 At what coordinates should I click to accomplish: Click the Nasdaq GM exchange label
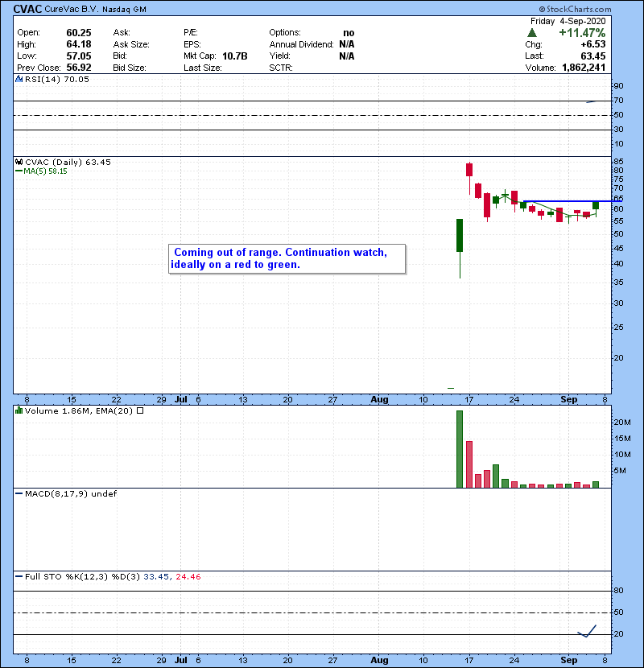tap(124, 10)
